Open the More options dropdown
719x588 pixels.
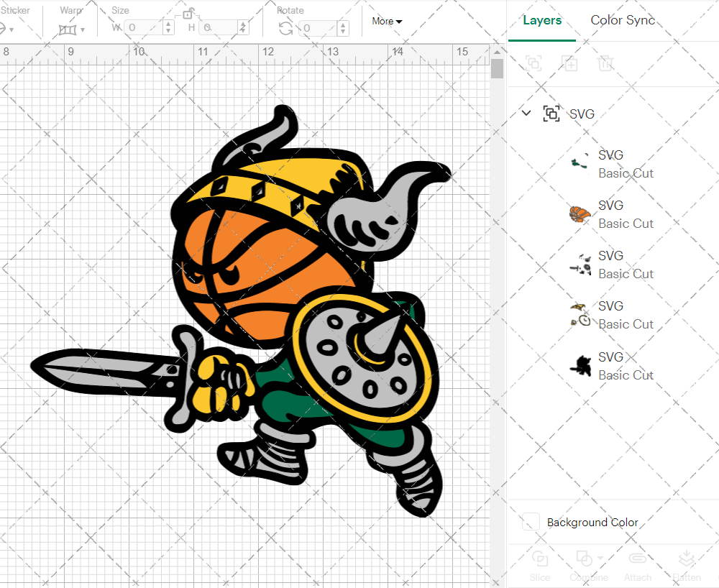[x=386, y=21]
